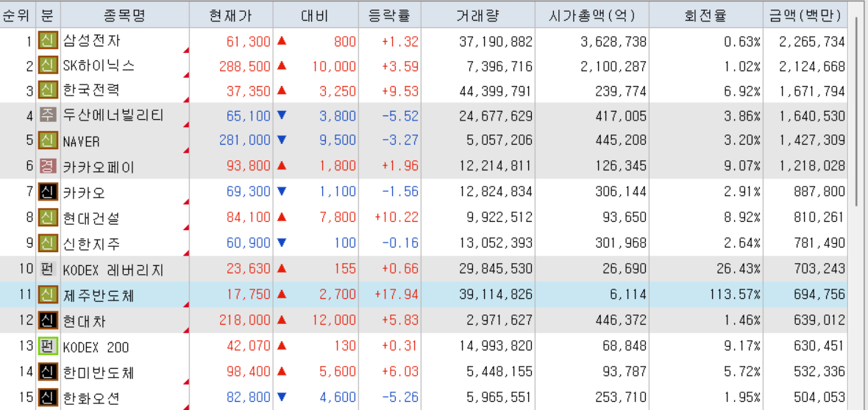This screenshot has width=868, height=410.
Task: Click the 펀 badge beside KODEX 레버리지
Action: click(x=48, y=269)
